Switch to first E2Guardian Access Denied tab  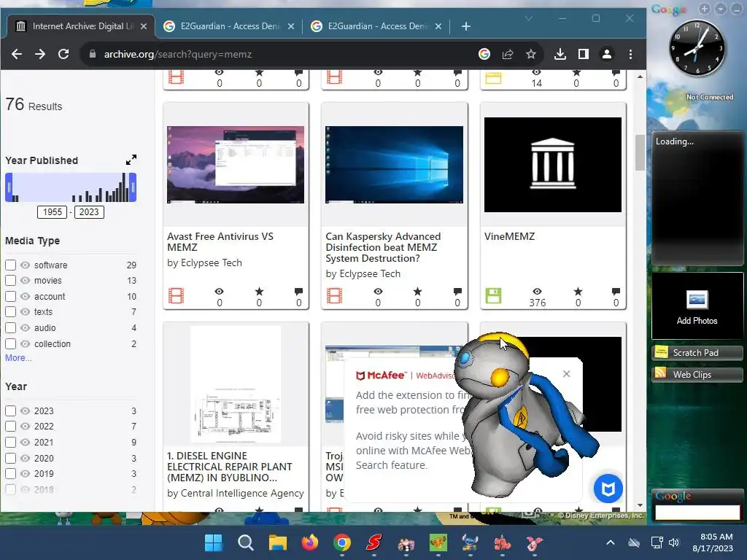pyautogui.click(x=228, y=26)
